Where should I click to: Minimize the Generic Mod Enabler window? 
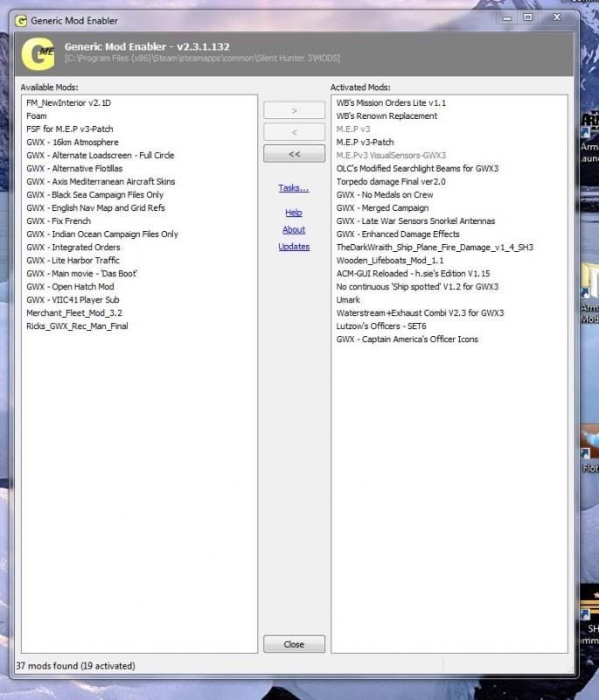pyautogui.click(x=507, y=17)
